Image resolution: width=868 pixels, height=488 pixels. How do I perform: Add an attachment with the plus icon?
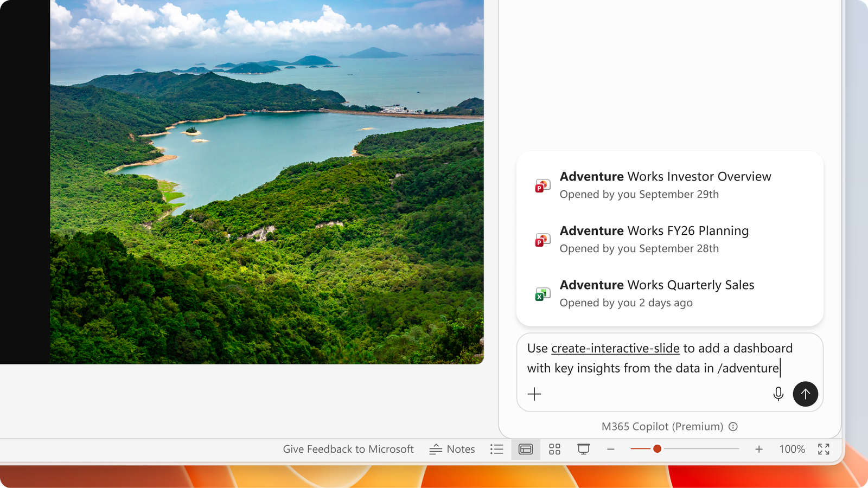point(534,394)
